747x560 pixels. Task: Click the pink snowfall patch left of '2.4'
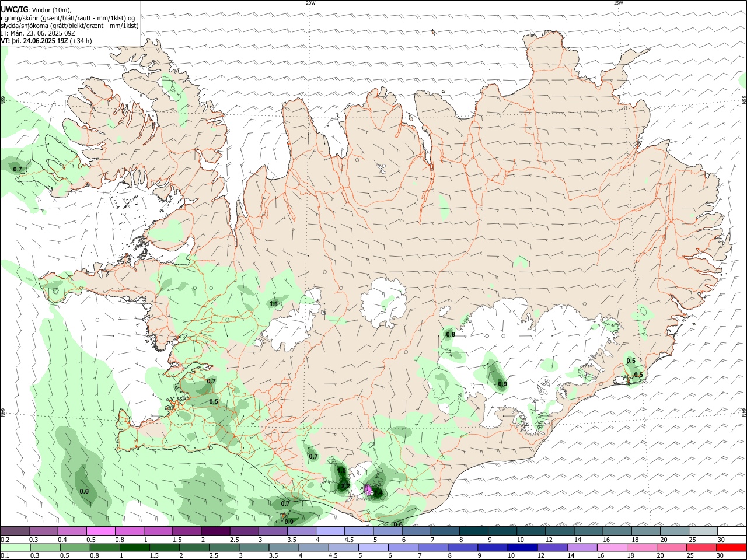(x=368, y=489)
